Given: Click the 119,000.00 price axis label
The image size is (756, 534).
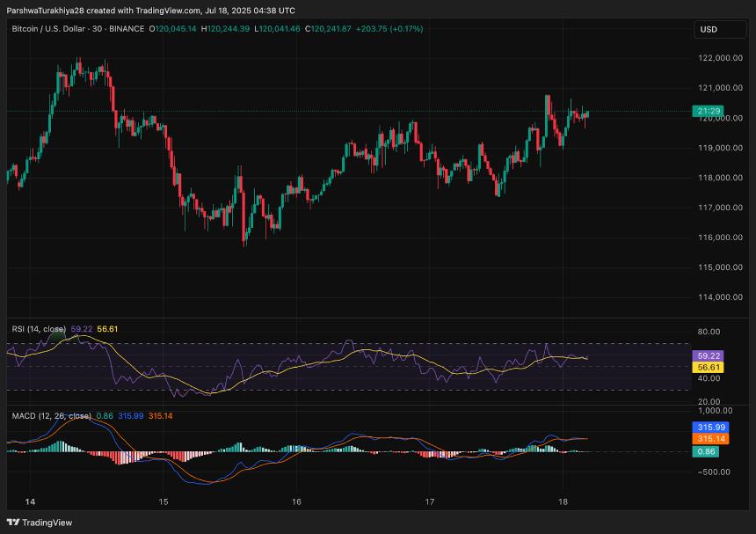Looking at the screenshot, I should 720,148.
